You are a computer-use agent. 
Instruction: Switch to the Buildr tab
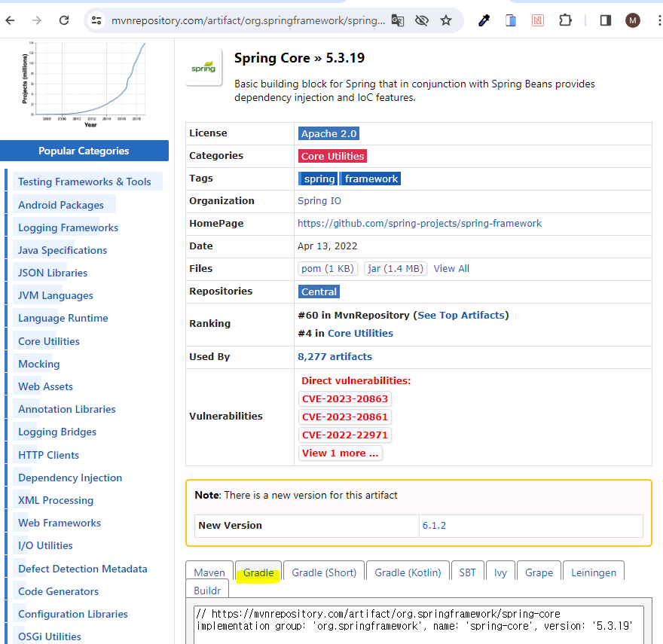[x=207, y=591]
